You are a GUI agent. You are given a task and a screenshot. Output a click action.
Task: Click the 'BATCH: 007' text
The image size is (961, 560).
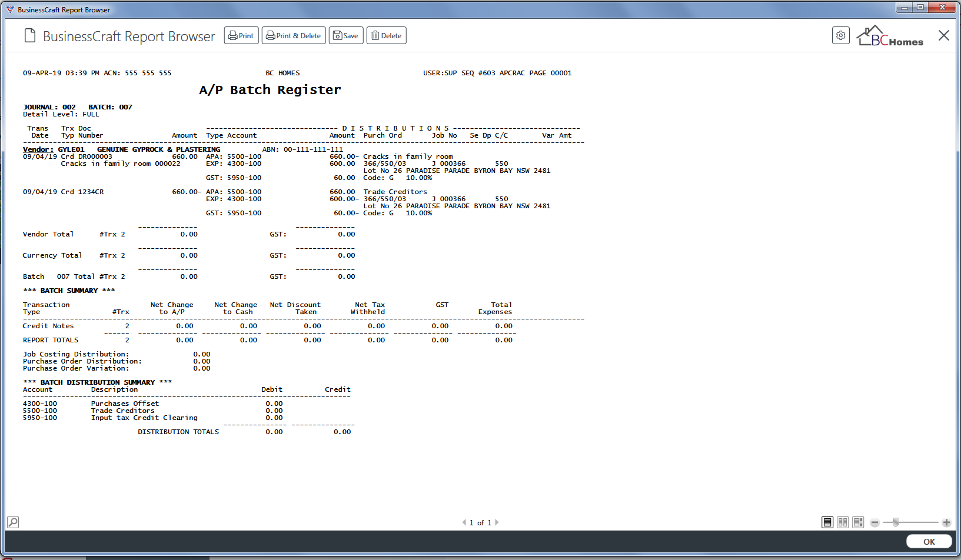click(x=111, y=107)
